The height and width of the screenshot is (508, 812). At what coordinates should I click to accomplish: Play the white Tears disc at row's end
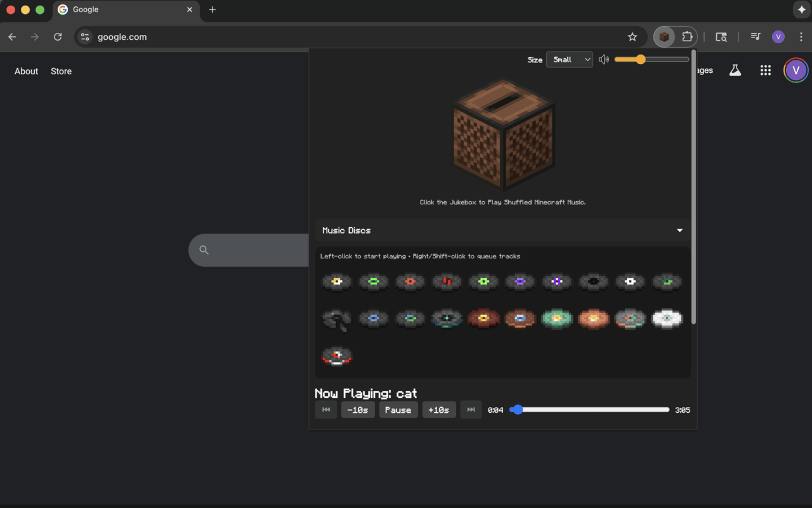point(667,319)
